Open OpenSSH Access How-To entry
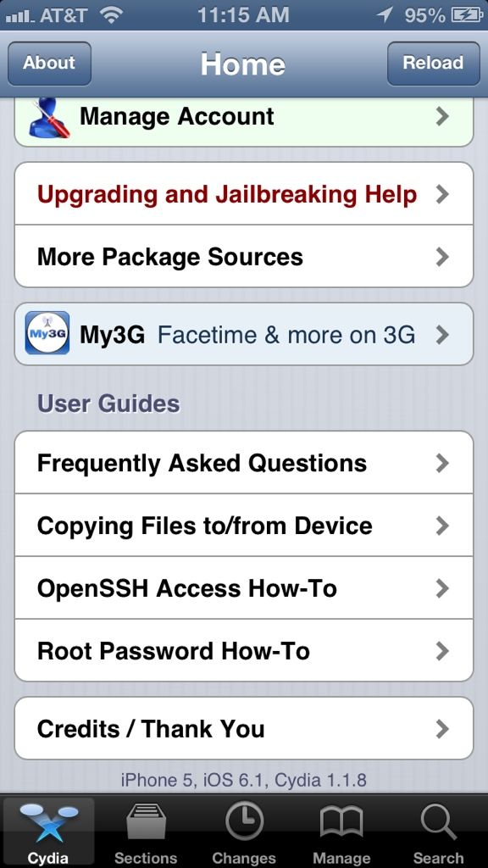 pos(244,588)
